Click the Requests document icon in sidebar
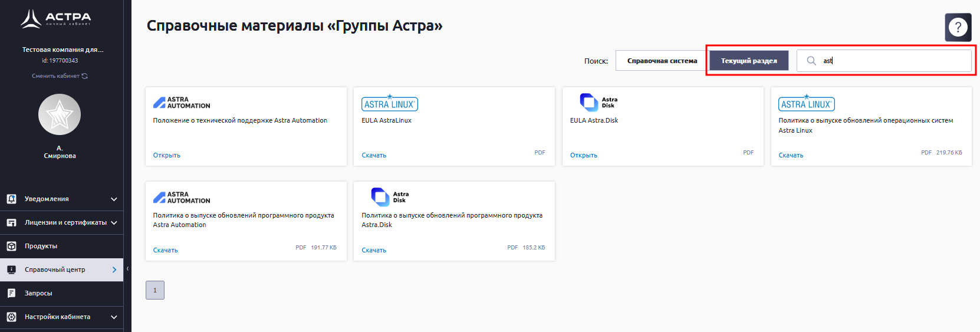The width and height of the screenshot is (980, 332). 11,293
